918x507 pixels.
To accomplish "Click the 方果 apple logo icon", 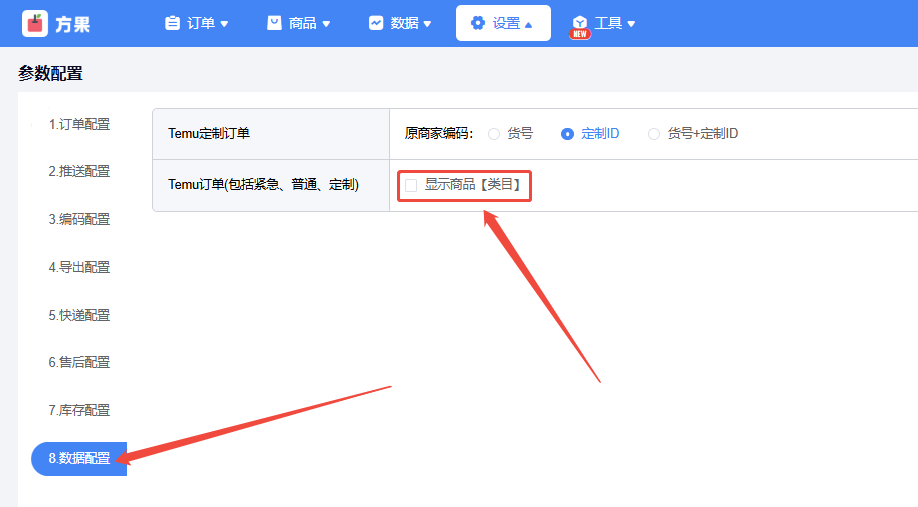I will (x=35, y=23).
